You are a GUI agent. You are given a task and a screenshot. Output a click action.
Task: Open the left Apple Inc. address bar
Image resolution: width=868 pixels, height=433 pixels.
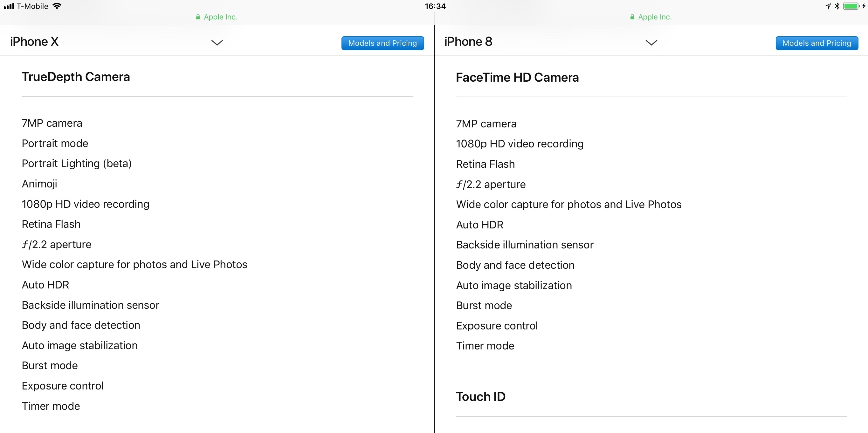(x=217, y=17)
